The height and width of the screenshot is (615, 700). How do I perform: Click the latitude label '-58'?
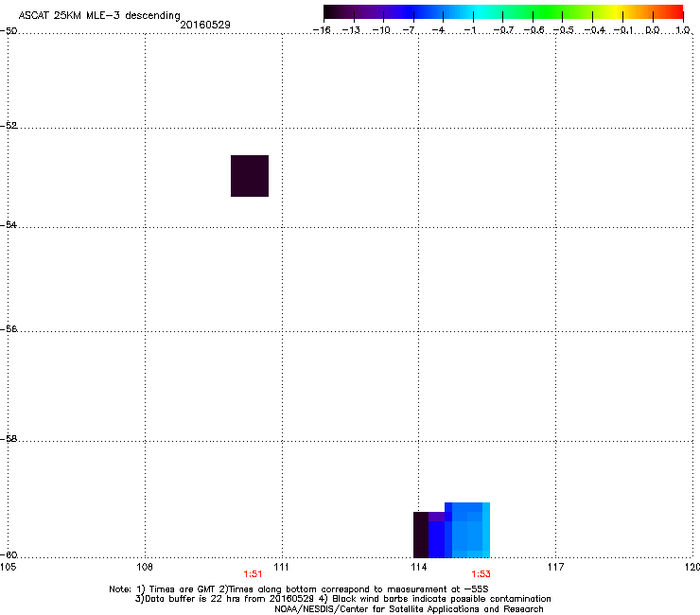[x=9, y=439]
